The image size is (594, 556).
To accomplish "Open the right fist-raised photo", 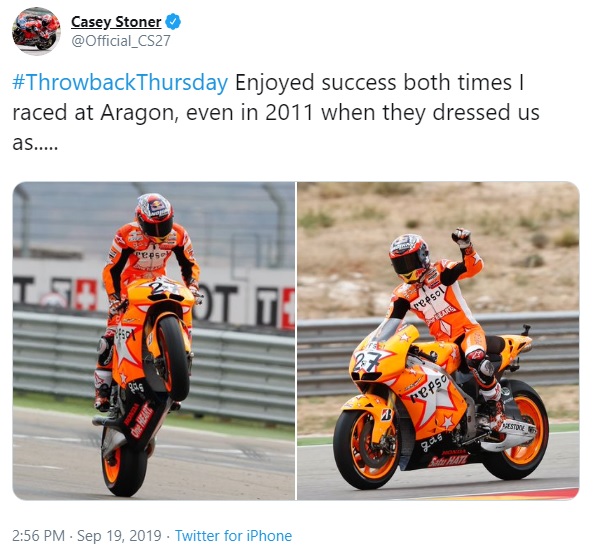I will pos(438,341).
